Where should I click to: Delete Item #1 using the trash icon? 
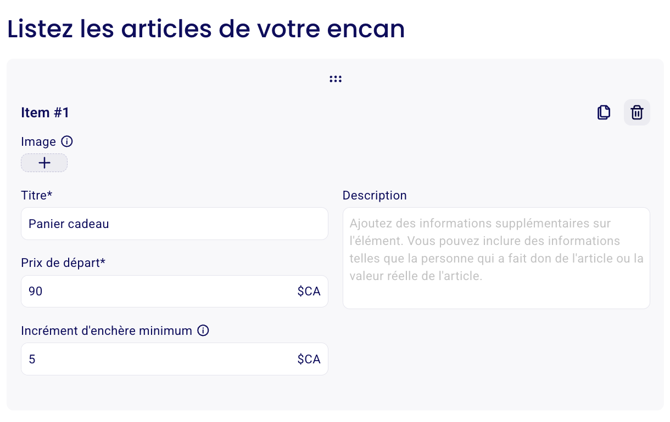(x=637, y=112)
